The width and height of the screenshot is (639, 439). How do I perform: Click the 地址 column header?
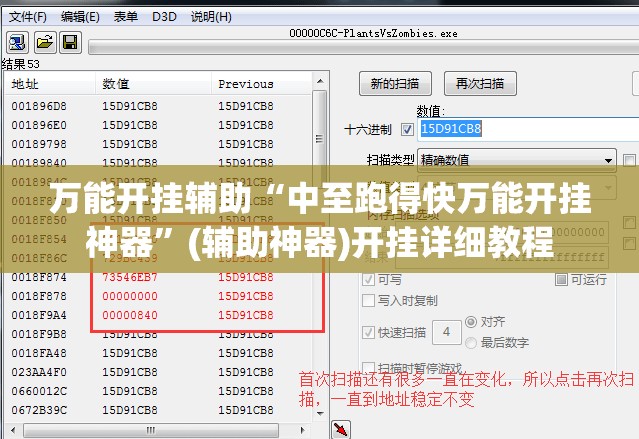(50, 84)
